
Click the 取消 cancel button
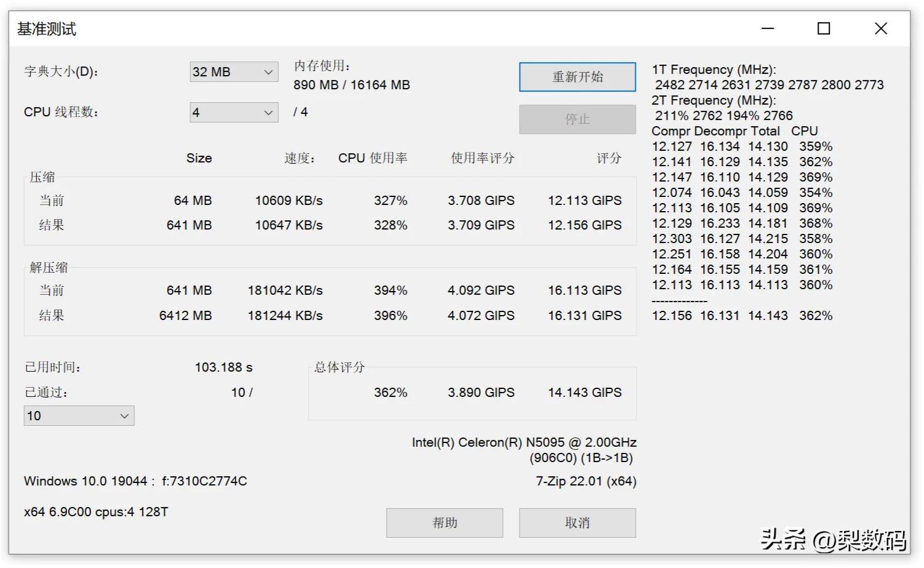(577, 522)
